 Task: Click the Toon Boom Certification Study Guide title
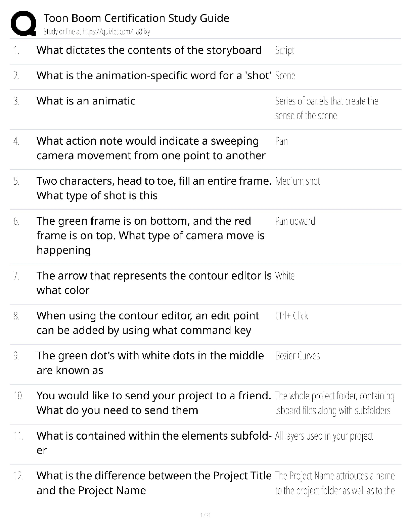coord(136,18)
